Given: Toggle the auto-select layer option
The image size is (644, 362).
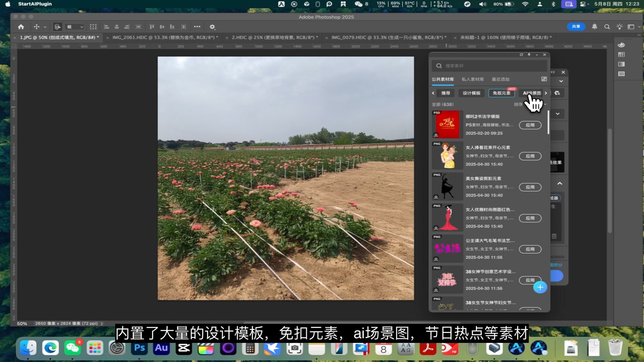Looking at the screenshot, I should (x=58, y=27).
